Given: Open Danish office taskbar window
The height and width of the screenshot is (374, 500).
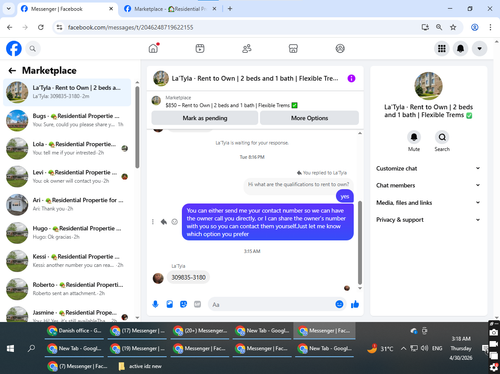Looking at the screenshot, I should 74,331.
